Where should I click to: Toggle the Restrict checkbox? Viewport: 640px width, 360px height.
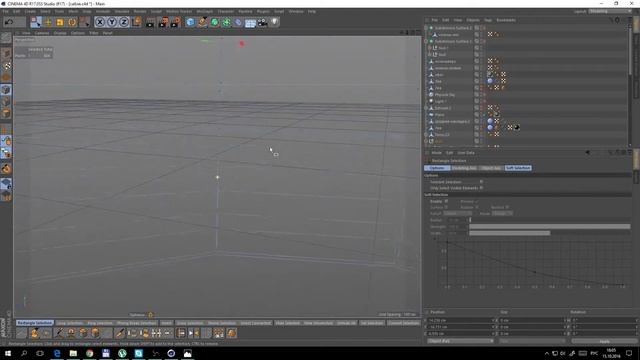[x=507, y=207]
